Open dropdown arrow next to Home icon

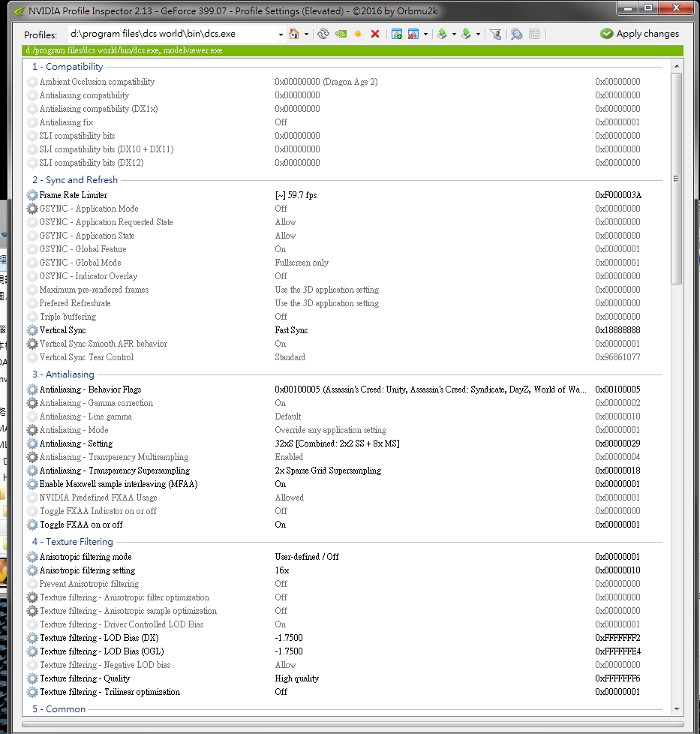point(306,35)
